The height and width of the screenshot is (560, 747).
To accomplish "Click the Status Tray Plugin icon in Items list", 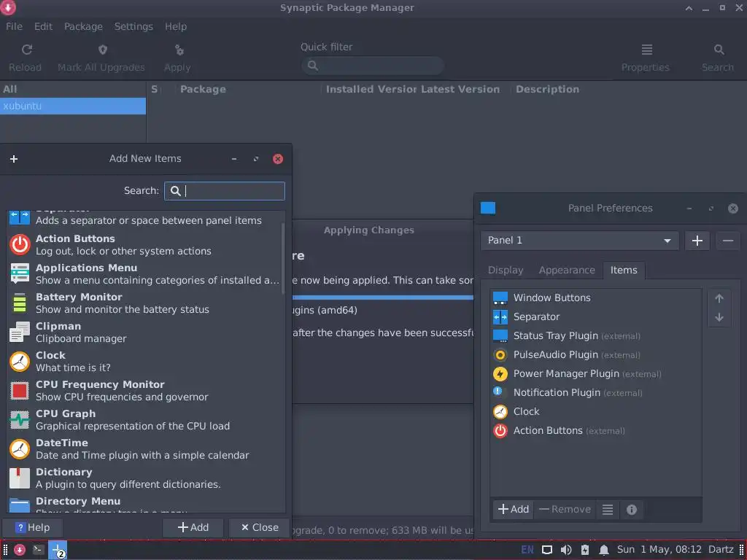I will (500, 335).
